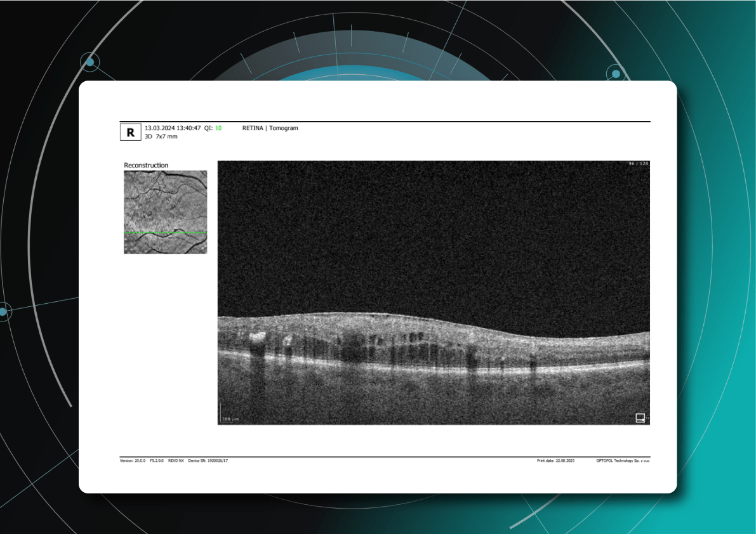This screenshot has width=756, height=534.
Task: Click the Version: 20.0.0 footer text
Action: [133, 460]
